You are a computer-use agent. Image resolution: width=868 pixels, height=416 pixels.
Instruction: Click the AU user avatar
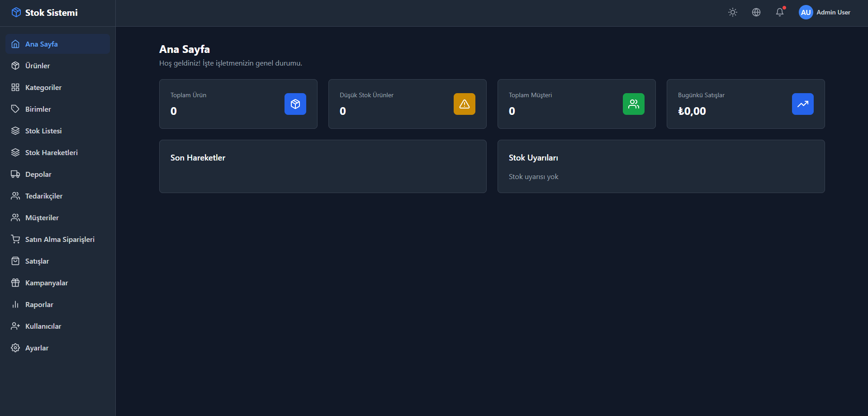(x=806, y=12)
